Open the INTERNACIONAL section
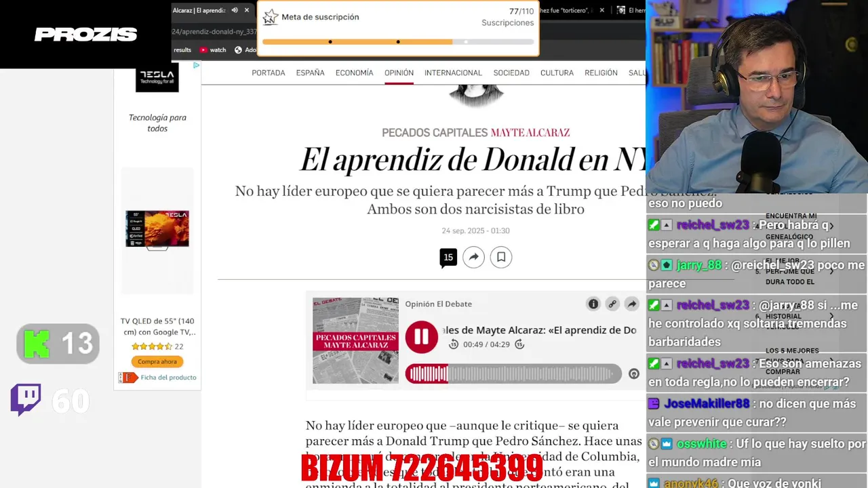The image size is (868, 488). coord(453,73)
